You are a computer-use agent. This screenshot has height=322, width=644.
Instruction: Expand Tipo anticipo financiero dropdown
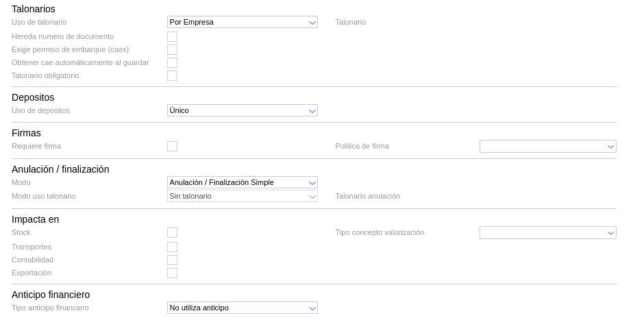(x=242, y=308)
